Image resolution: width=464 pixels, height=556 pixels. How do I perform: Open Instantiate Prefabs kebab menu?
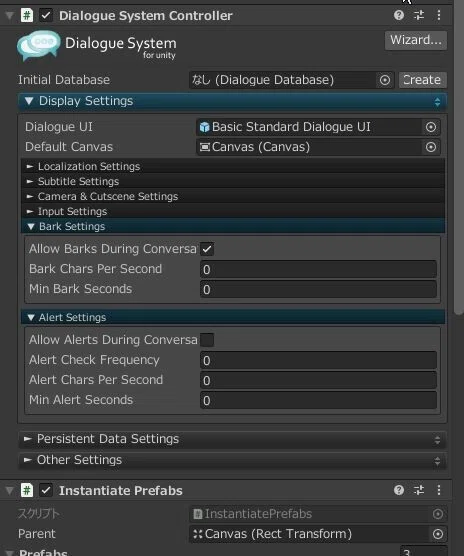click(x=439, y=490)
